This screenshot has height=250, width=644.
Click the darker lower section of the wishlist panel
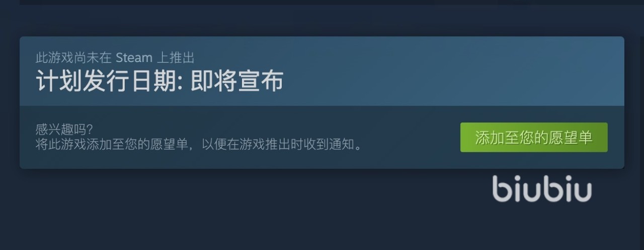[x=322, y=137]
